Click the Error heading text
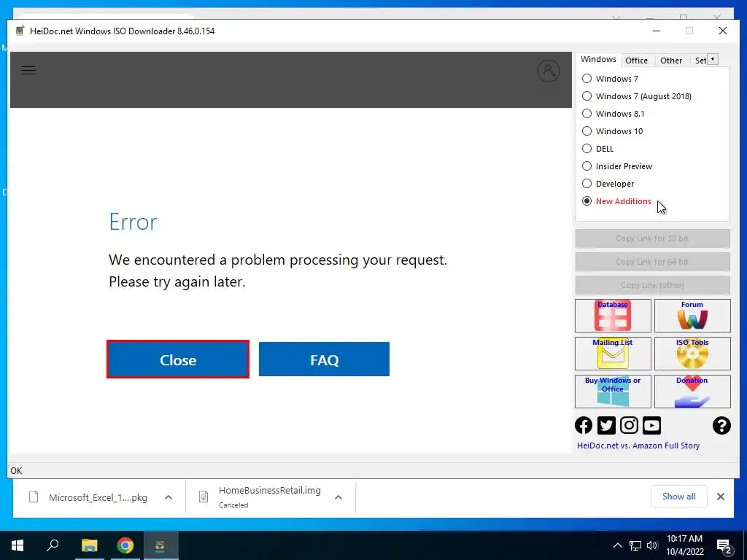The width and height of the screenshot is (747, 560). coord(133,222)
